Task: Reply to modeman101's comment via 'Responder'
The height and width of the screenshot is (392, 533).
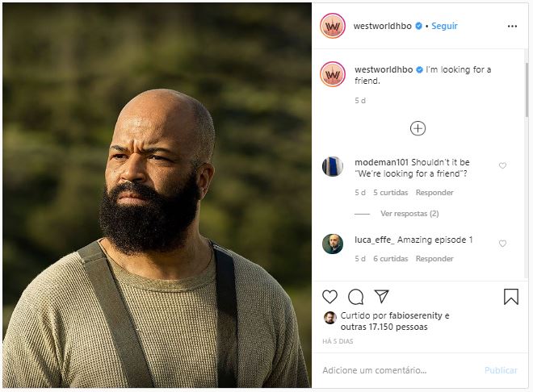Action: 434,193
